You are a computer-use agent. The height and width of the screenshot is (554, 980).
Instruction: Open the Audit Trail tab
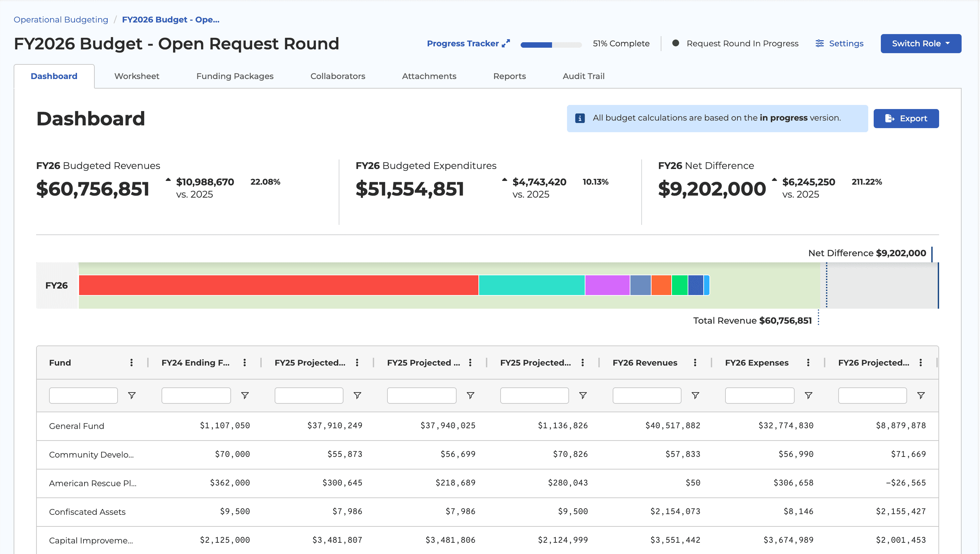coord(584,76)
